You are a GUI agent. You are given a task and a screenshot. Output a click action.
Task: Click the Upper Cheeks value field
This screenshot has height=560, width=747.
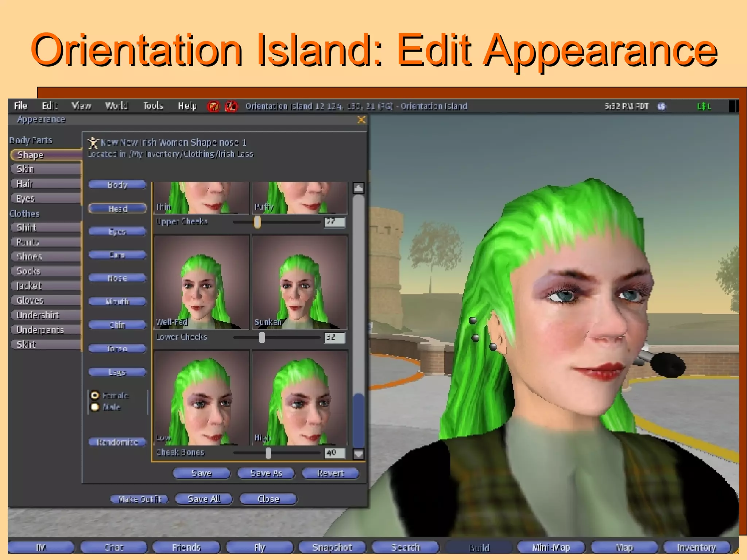[x=334, y=222]
